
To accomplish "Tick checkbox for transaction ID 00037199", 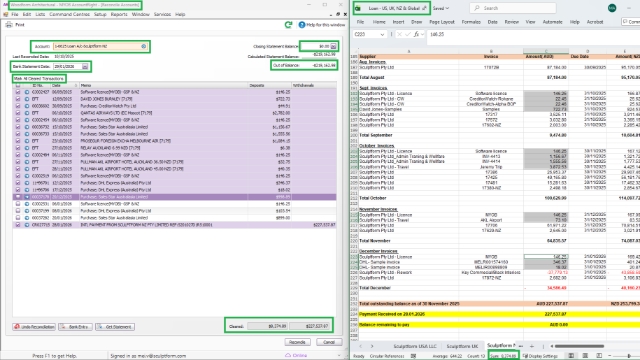I will point(18,211).
